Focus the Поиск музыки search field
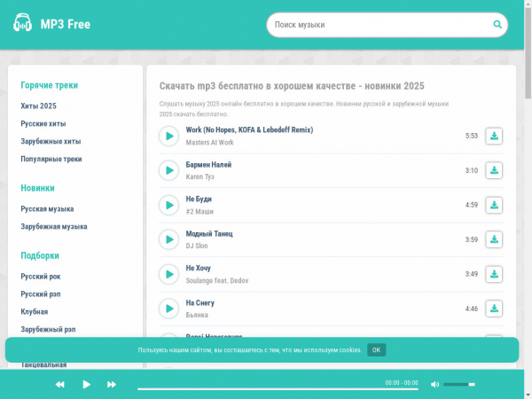 pos(377,25)
